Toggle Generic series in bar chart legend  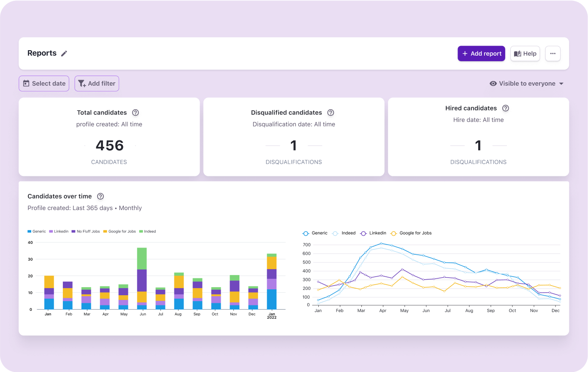[x=37, y=232]
